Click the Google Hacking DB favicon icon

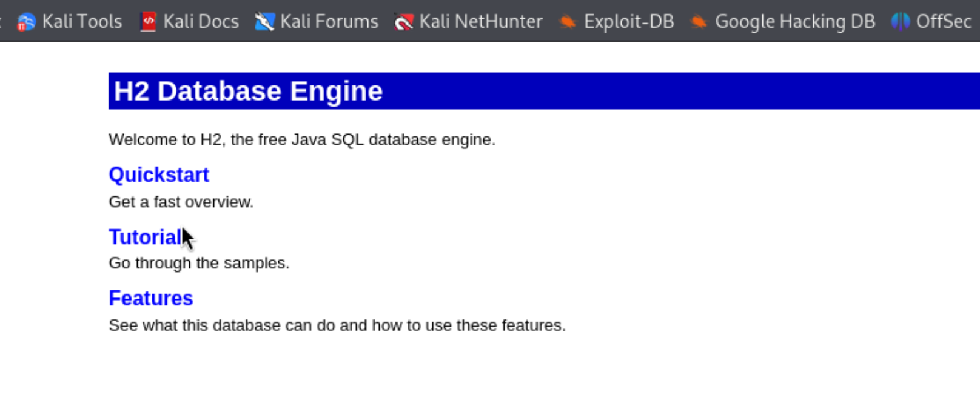click(699, 22)
